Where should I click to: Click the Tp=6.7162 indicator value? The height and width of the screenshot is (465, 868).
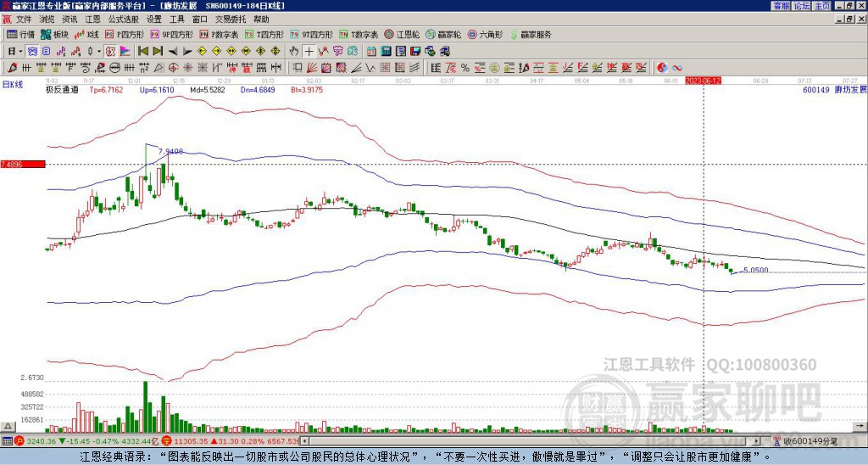coord(107,90)
